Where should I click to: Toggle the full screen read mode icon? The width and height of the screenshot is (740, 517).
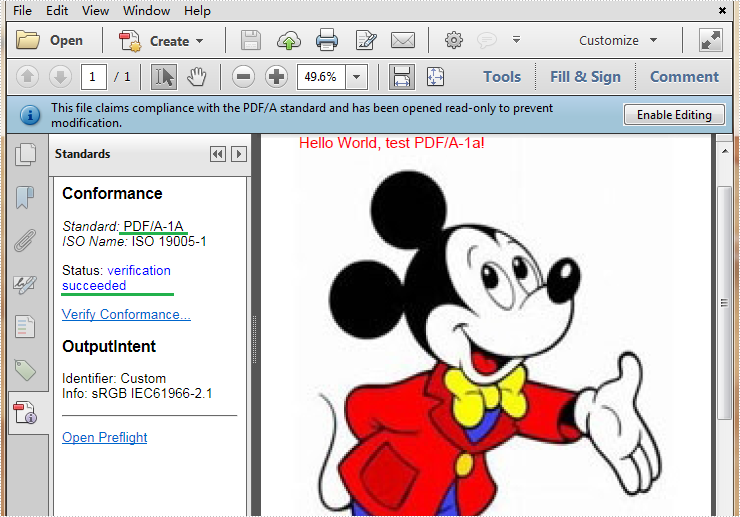click(x=711, y=40)
